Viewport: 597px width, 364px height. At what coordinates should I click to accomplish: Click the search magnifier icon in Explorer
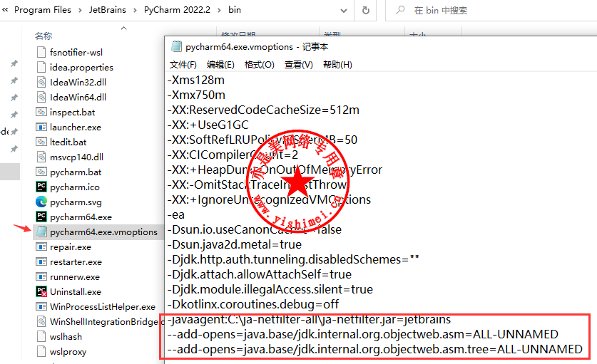(399, 10)
